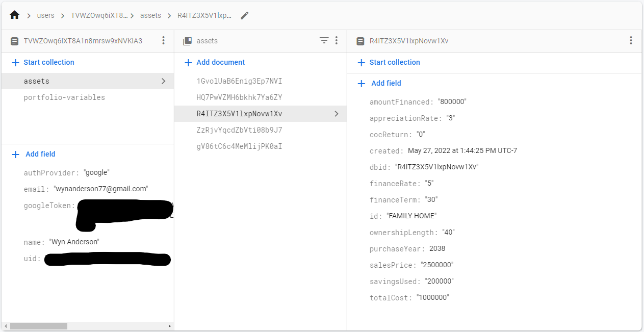Click the amountFinanced field value "800000"
The height and width of the screenshot is (332, 644).
tap(452, 102)
